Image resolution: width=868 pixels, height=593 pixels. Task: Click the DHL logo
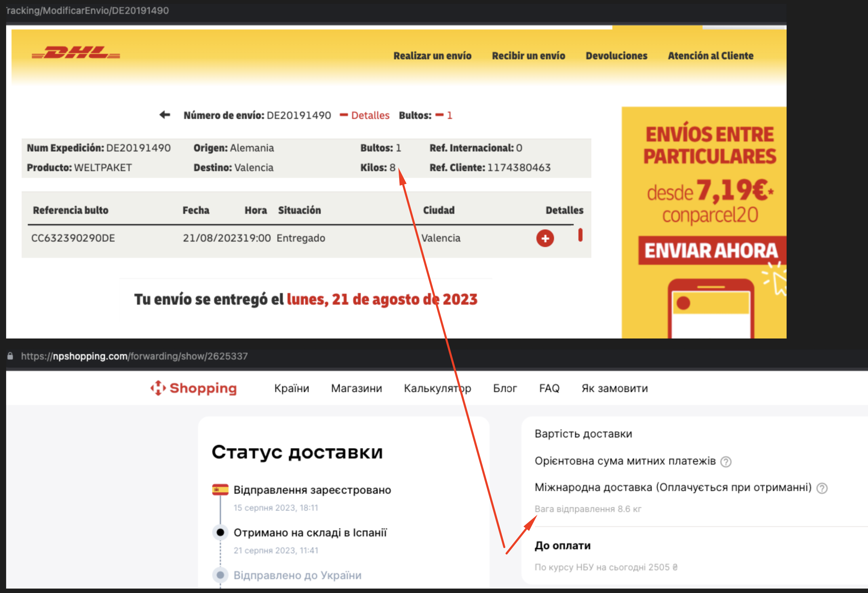pos(76,53)
